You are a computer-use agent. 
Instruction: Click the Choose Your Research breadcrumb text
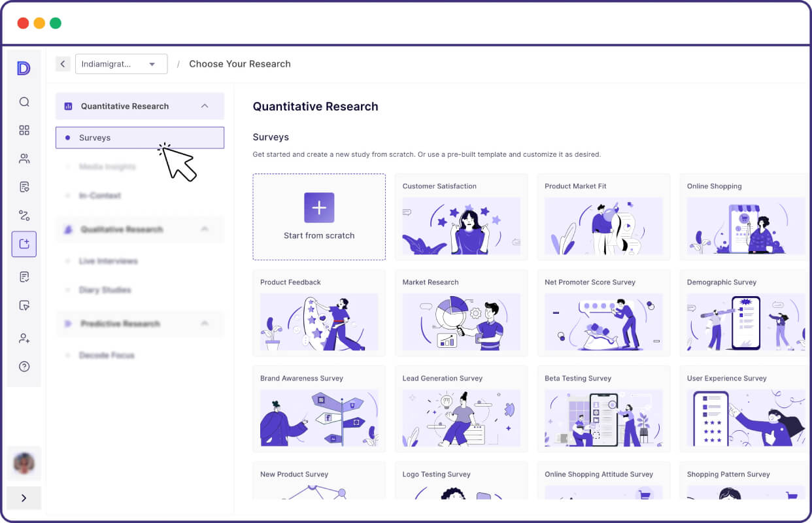240,64
